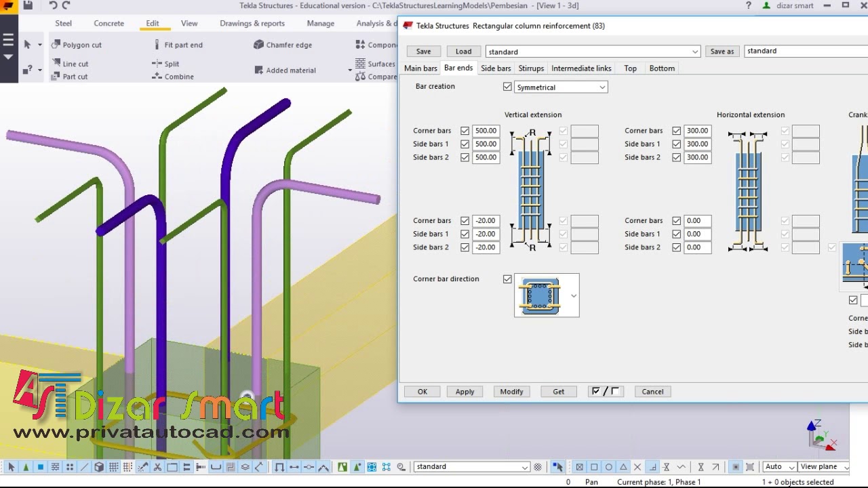Image resolution: width=868 pixels, height=488 pixels.
Task: Open the Stirrups tab
Action: (x=531, y=68)
